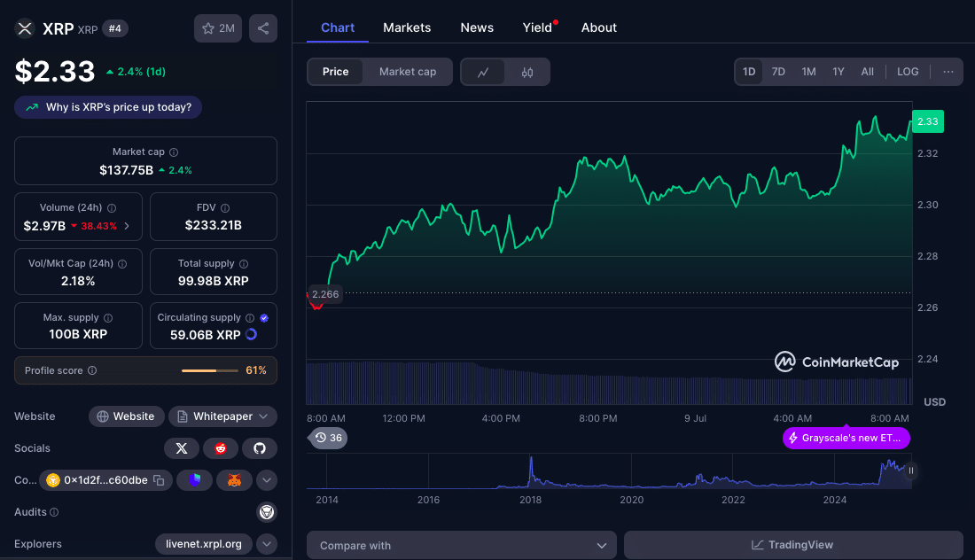Click the 99.98B XRP total supply value
This screenshot has height=560, width=975.
(x=214, y=281)
